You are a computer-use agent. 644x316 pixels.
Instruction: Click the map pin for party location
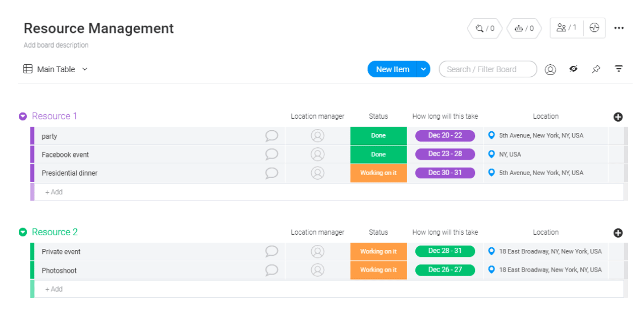(491, 135)
